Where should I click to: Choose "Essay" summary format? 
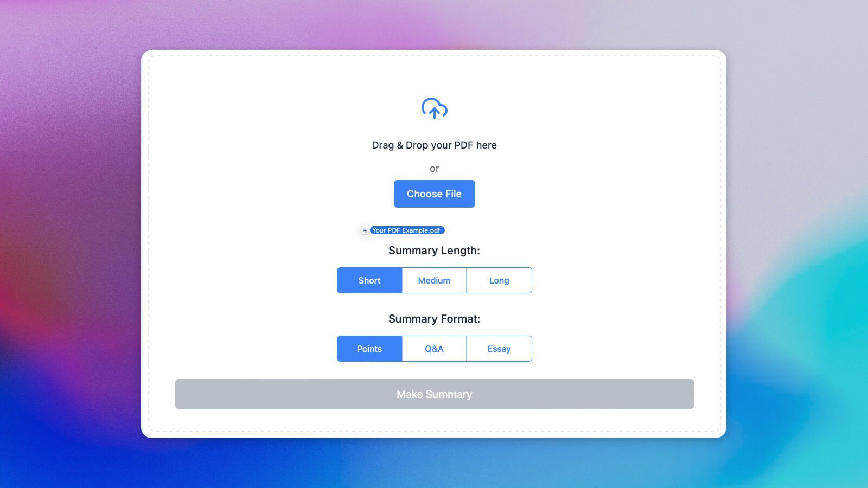click(499, 349)
